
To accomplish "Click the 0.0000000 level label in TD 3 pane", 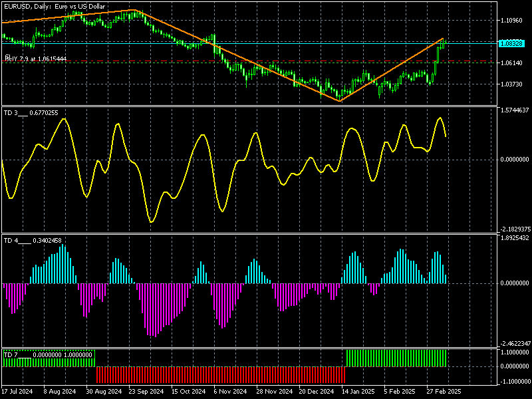I will [x=515, y=159].
